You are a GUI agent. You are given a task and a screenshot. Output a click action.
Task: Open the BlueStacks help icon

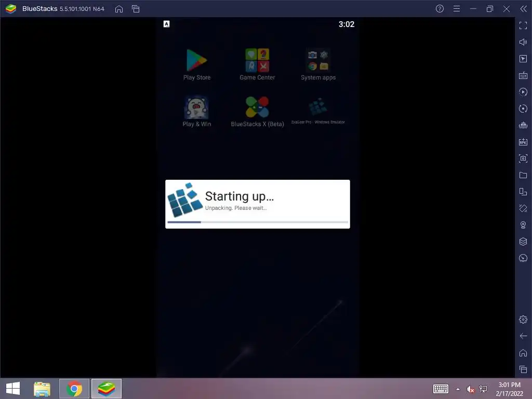440,9
